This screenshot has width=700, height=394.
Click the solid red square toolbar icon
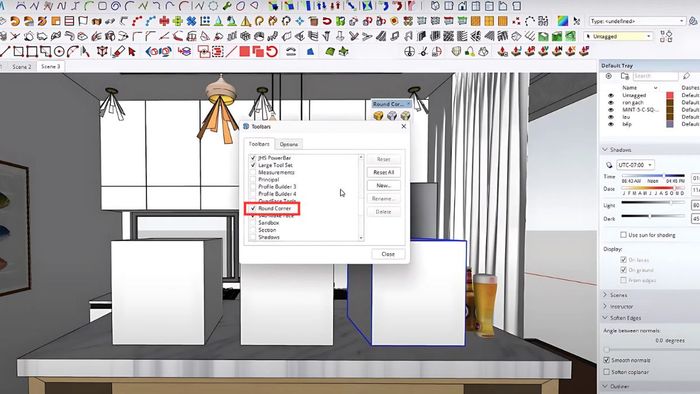click(245, 52)
